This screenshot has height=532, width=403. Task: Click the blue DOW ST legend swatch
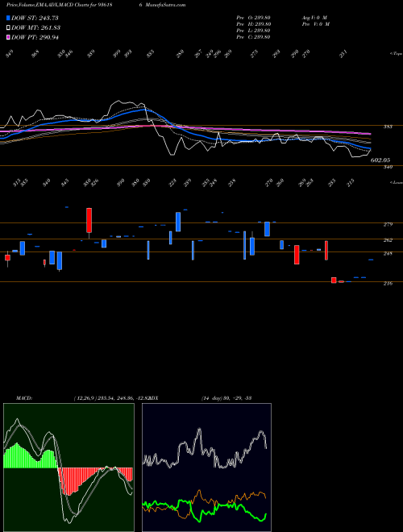coord(8,18)
